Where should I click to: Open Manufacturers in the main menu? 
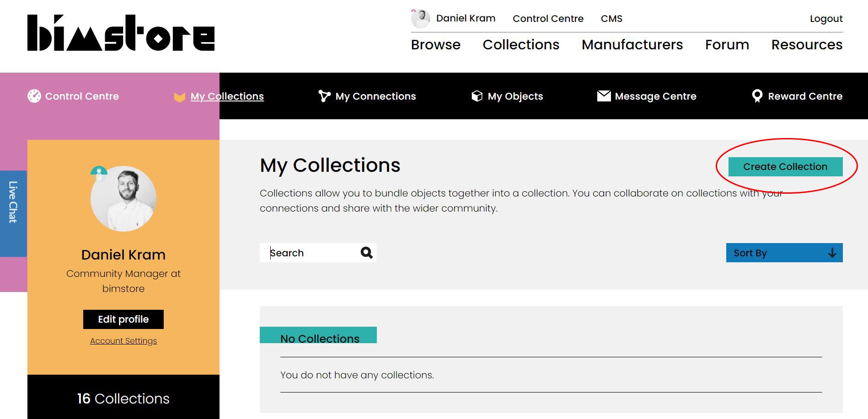coord(632,45)
